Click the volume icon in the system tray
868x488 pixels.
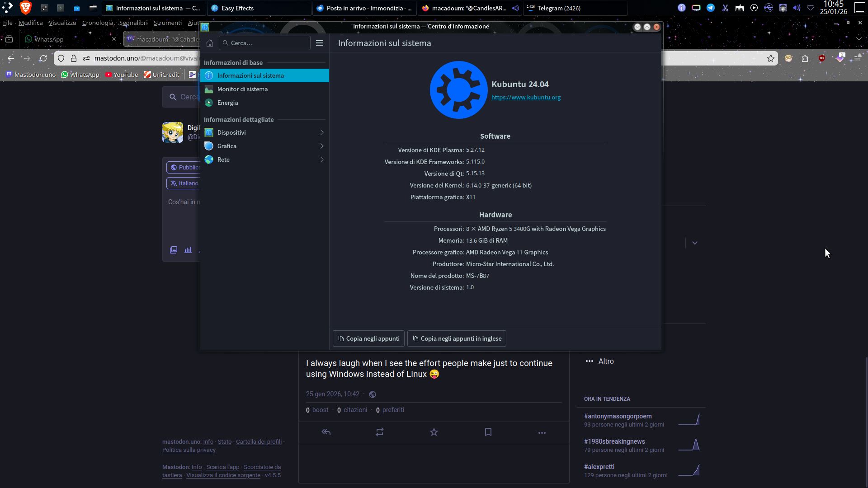click(797, 8)
